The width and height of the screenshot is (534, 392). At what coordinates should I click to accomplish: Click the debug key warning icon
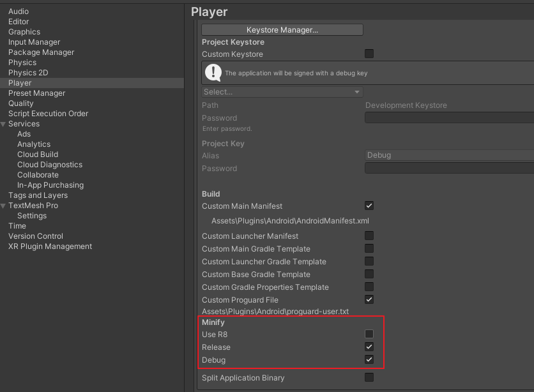(213, 73)
